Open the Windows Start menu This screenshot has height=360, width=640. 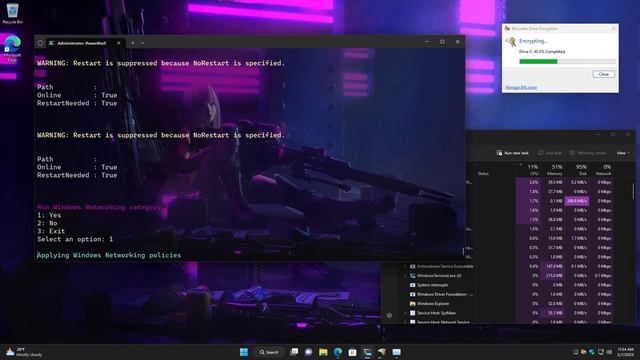pos(244,352)
